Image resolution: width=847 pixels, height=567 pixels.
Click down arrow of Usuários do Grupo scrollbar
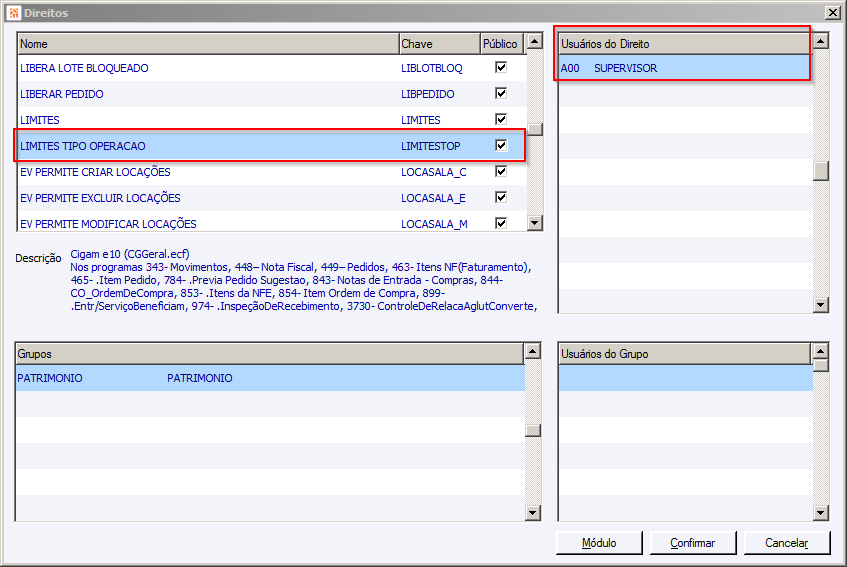tap(821, 513)
